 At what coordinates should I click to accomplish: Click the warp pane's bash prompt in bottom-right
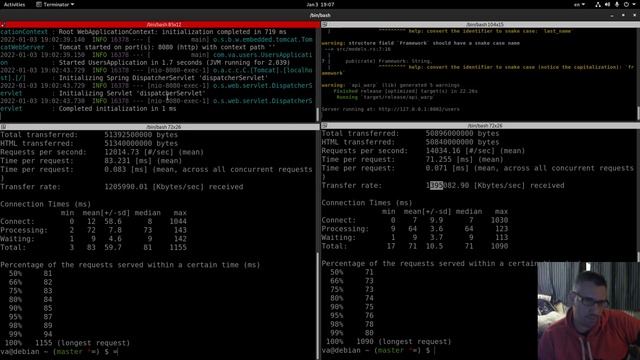pyautogui.click(x=378, y=350)
